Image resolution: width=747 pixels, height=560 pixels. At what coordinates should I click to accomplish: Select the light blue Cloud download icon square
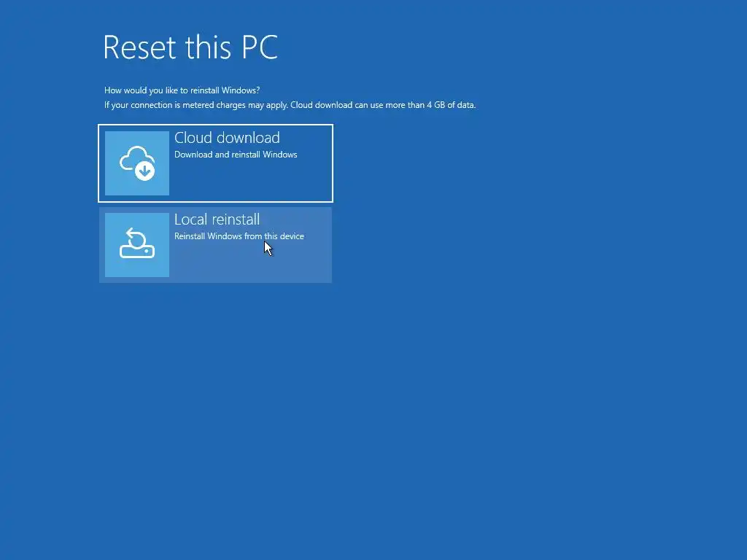click(136, 163)
